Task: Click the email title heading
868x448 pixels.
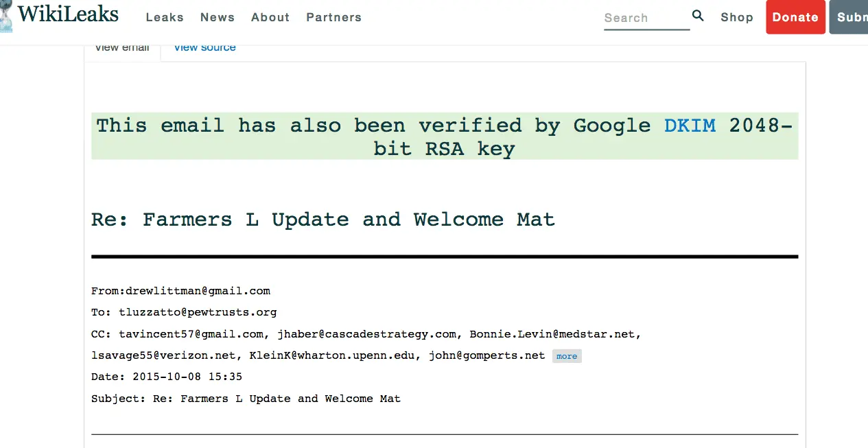Action: [323, 220]
